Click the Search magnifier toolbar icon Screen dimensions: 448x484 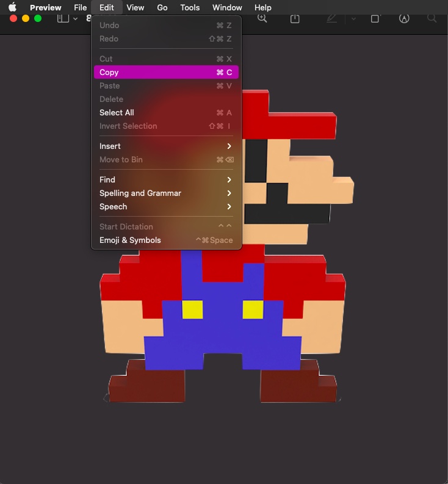[x=432, y=18]
